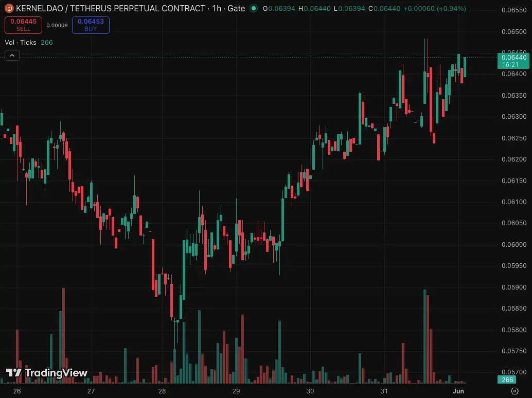Click the Gate exchange name in title
Screen dimensions: 532x398
[236, 8]
